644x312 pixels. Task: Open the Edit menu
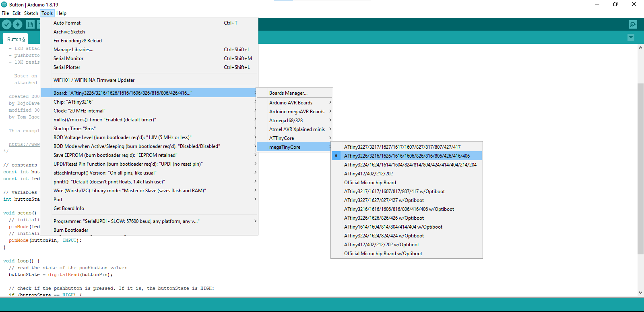click(17, 13)
